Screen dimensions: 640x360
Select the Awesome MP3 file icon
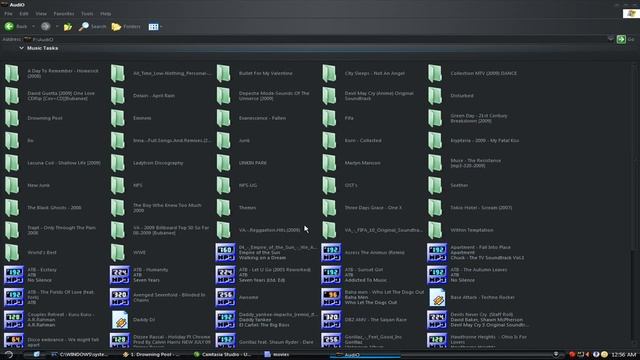(x=225, y=298)
